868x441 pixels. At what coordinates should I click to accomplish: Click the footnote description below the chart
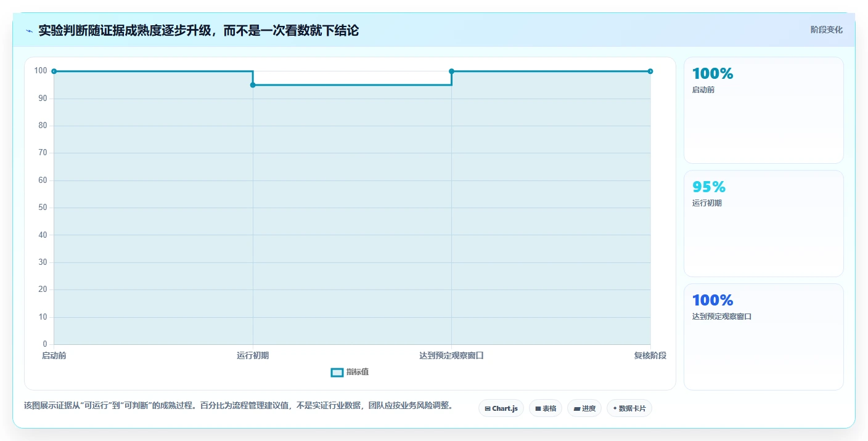(239, 405)
